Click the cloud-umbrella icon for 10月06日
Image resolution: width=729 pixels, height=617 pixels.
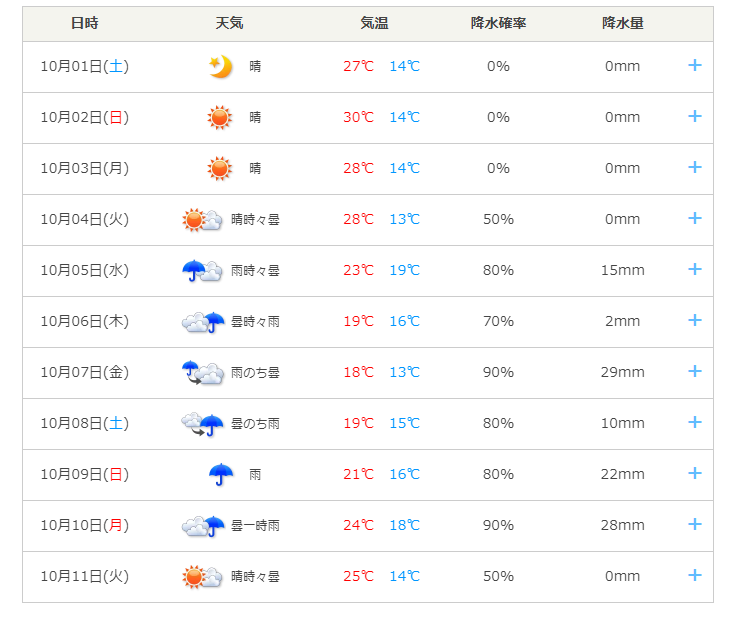pyautogui.click(x=202, y=321)
